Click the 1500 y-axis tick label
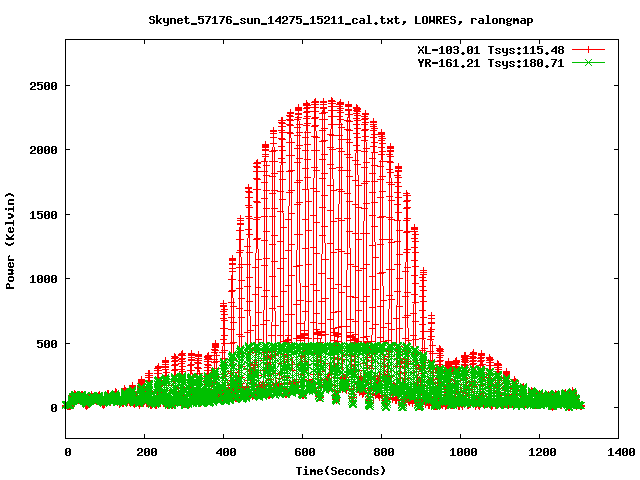Viewport: 640px width, 480px height. 43,215
